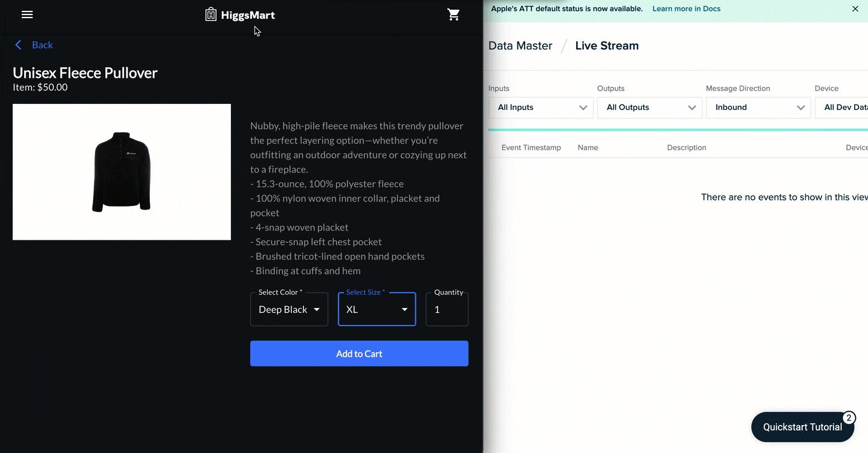This screenshot has height=453, width=868.
Task: Click the fleece pullover product image
Action: coord(121,172)
